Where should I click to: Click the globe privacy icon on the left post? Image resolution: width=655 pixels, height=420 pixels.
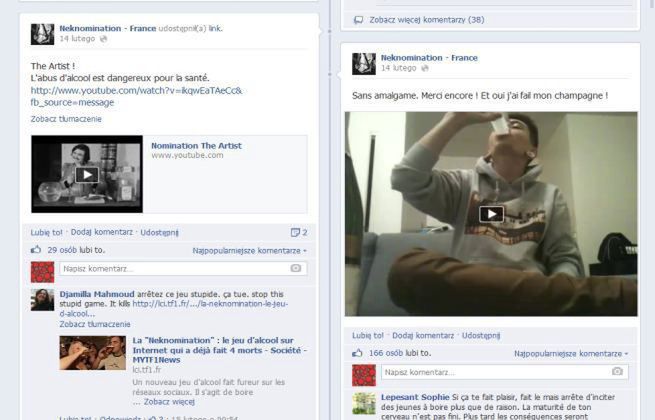[104, 39]
